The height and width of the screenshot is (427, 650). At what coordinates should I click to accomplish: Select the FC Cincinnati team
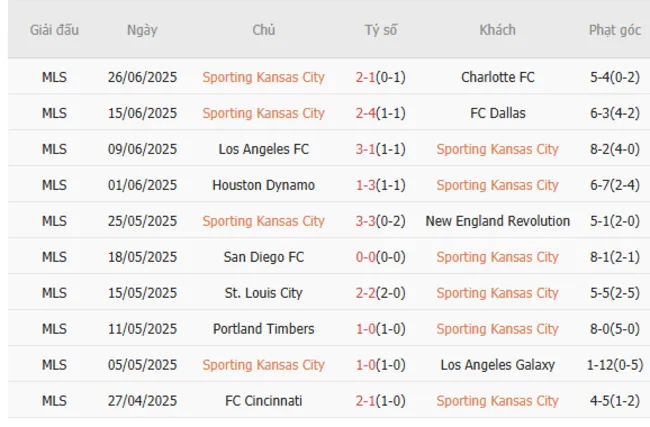click(x=263, y=400)
